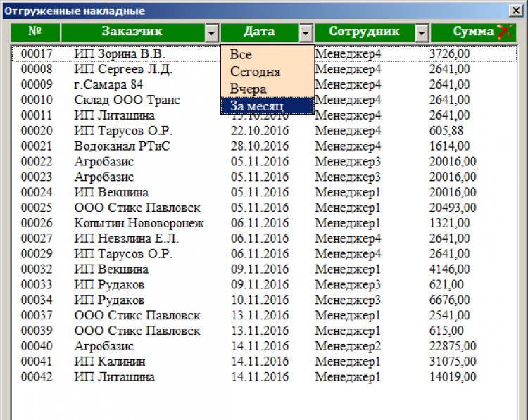
Task: Click the sum 31075,00
Action: tap(453, 362)
